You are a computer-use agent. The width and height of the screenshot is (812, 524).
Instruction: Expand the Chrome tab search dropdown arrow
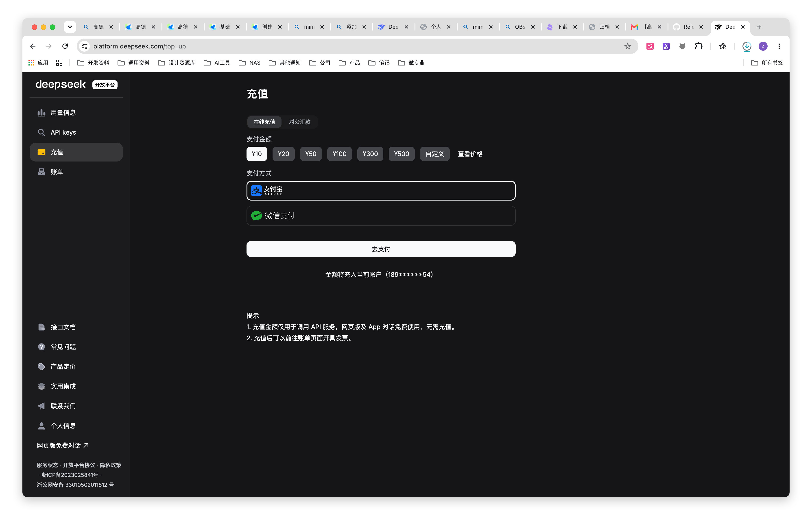(x=70, y=27)
